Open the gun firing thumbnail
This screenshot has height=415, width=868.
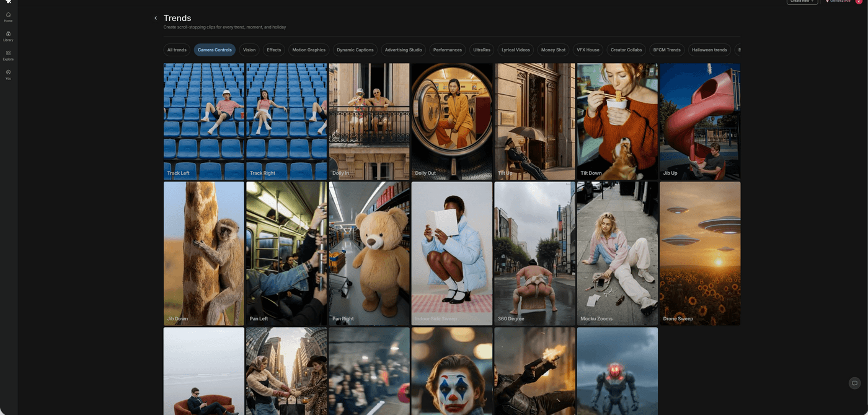coord(534,371)
